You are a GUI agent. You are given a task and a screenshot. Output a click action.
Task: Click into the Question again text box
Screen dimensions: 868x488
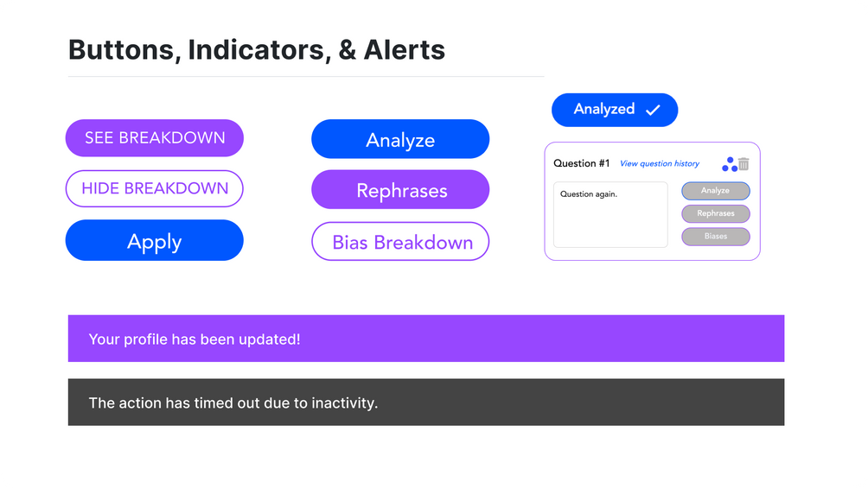pyautogui.click(x=610, y=214)
